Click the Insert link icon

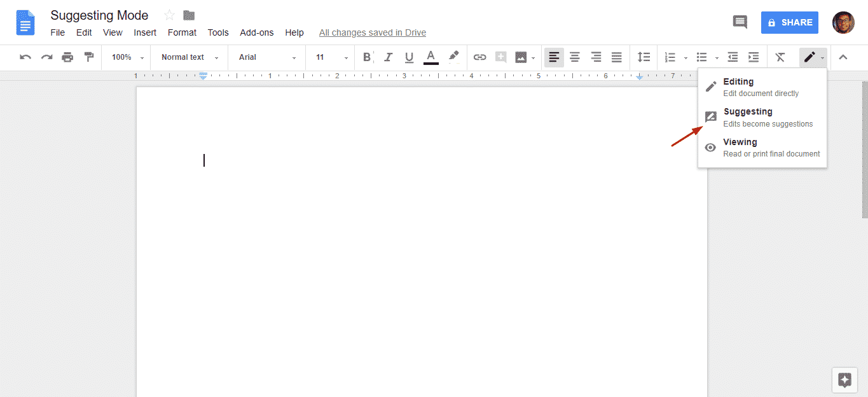coord(480,57)
